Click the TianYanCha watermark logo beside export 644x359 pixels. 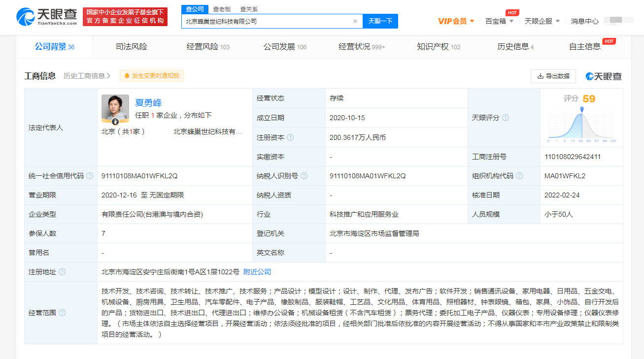click(x=604, y=76)
